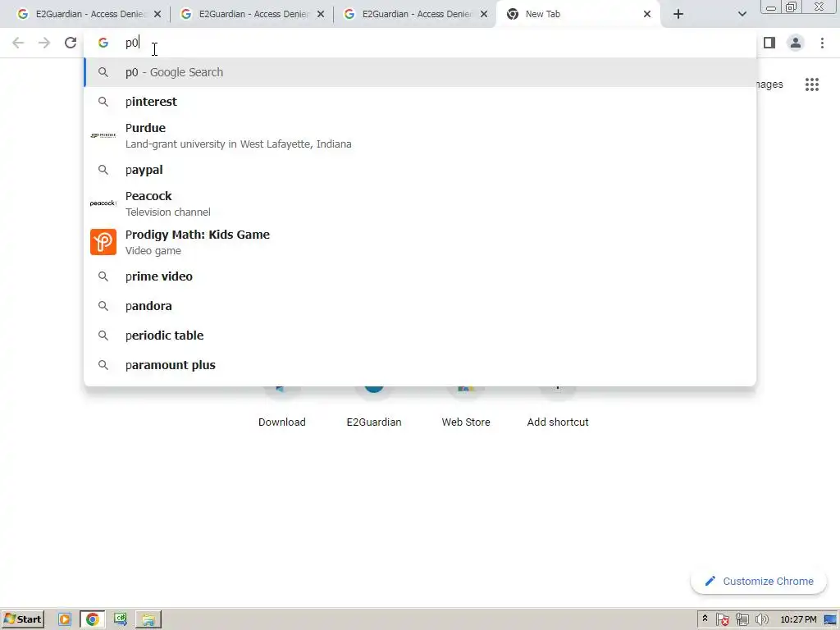Click the show desktop tray icon

830,620
